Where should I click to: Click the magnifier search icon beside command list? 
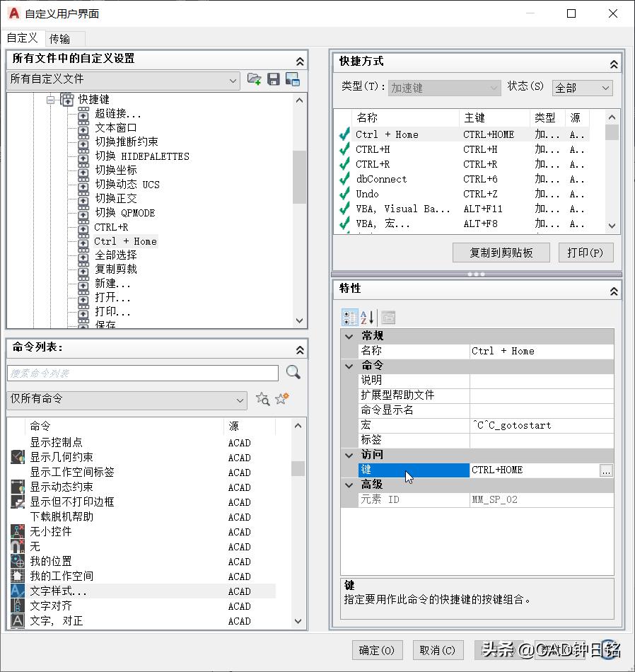(x=293, y=372)
